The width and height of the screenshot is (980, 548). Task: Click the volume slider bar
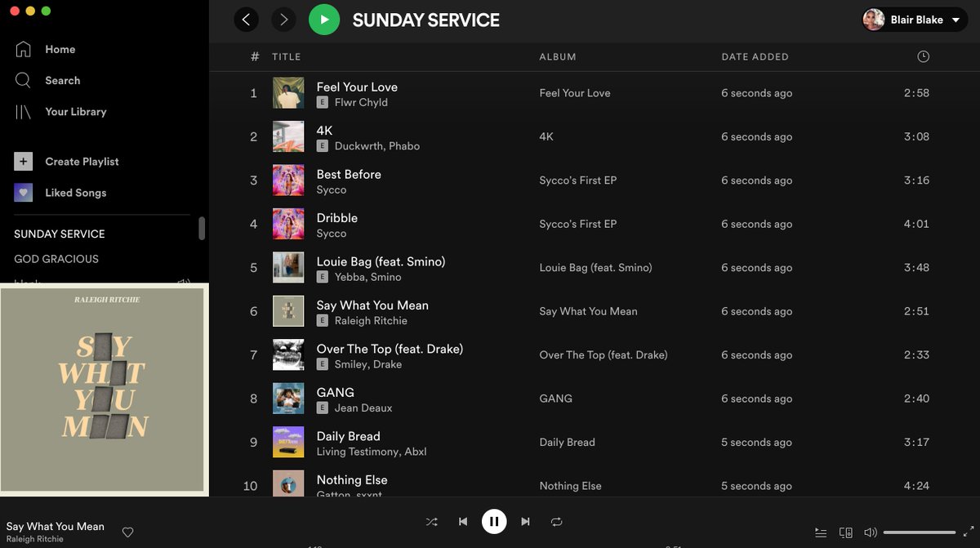click(x=919, y=532)
